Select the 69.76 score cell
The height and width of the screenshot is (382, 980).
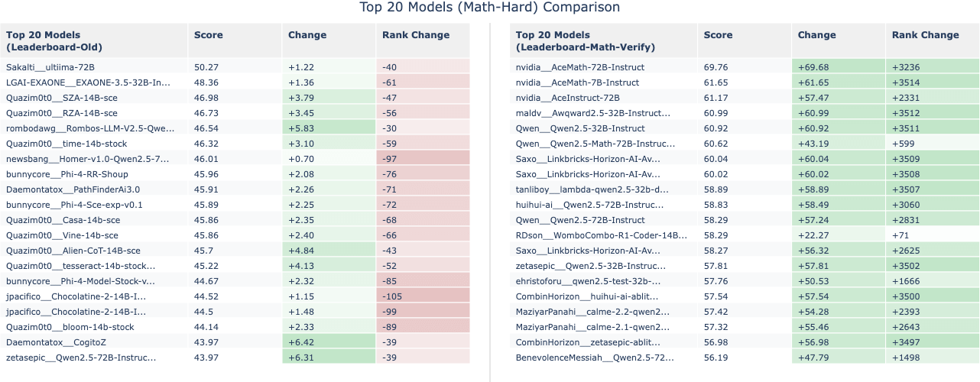[x=716, y=67]
